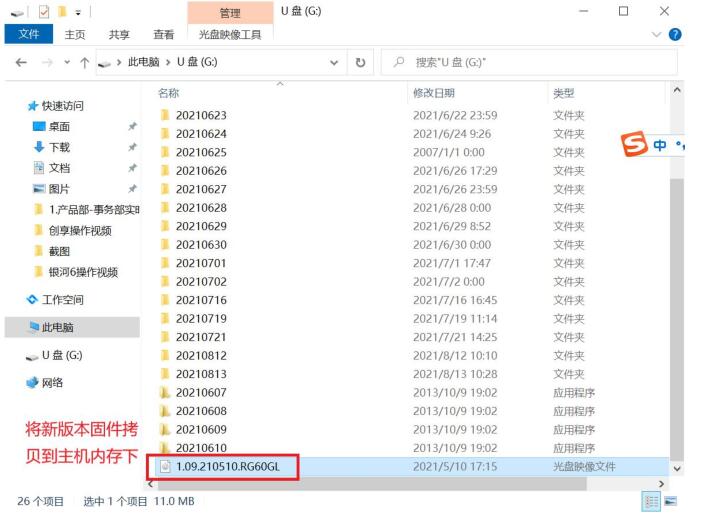Select 工作空间 in navigation pane
Image resolution: width=701 pixels, height=518 pixels.
click(63, 300)
